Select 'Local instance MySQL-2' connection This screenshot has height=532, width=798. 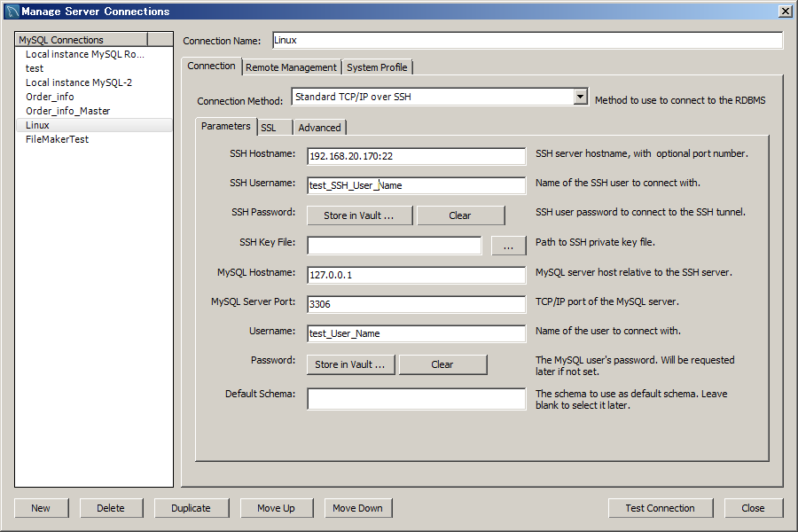pyautogui.click(x=94, y=82)
